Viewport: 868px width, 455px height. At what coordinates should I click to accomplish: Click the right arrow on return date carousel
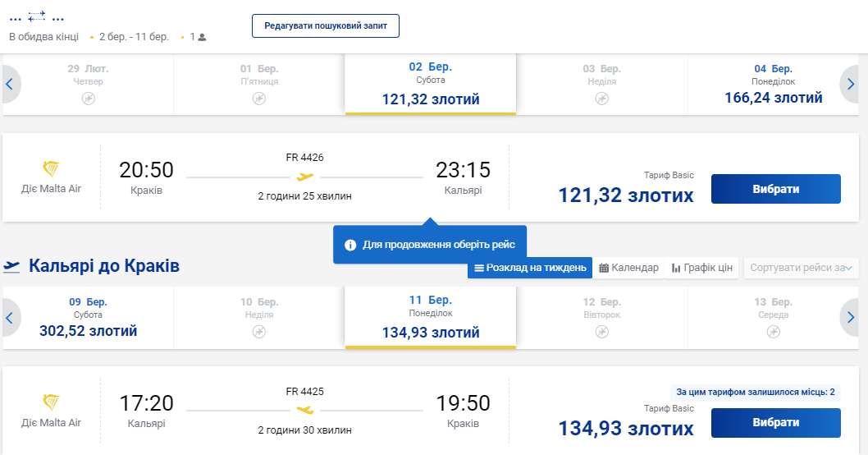(850, 317)
